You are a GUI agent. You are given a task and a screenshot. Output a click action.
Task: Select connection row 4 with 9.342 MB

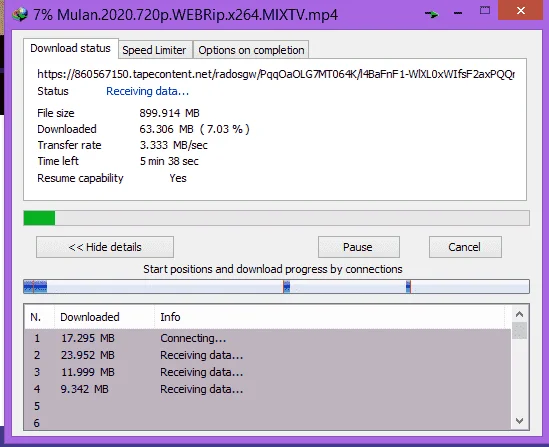tap(268, 389)
